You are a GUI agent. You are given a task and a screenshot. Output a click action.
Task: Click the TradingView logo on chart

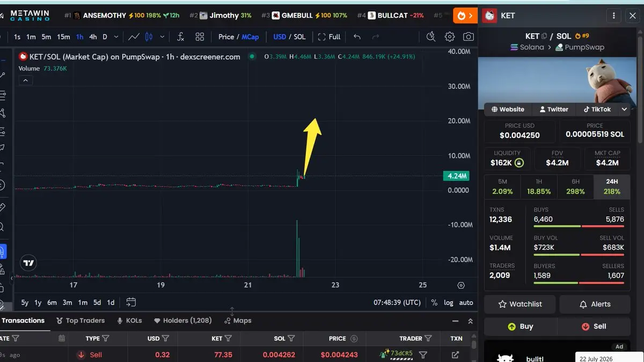click(29, 263)
